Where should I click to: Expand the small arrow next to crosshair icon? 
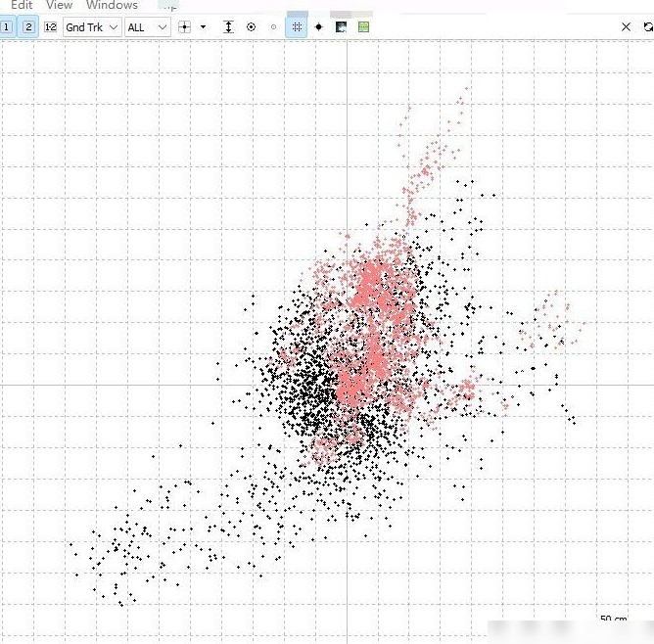click(x=203, y=27)
